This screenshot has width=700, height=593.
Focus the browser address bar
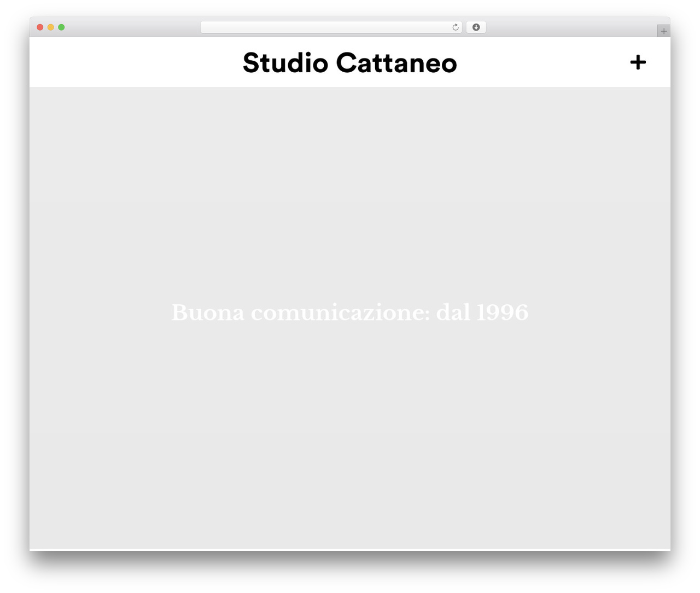point(331,27)
